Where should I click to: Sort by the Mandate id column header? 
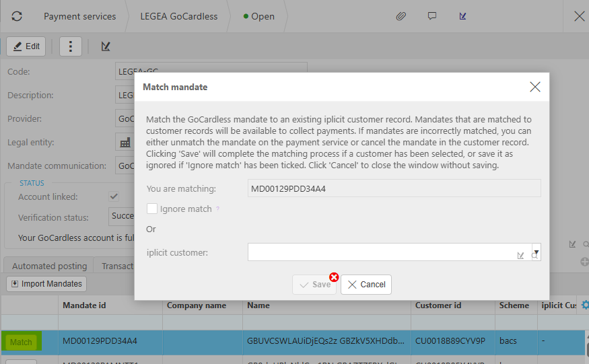84,305
